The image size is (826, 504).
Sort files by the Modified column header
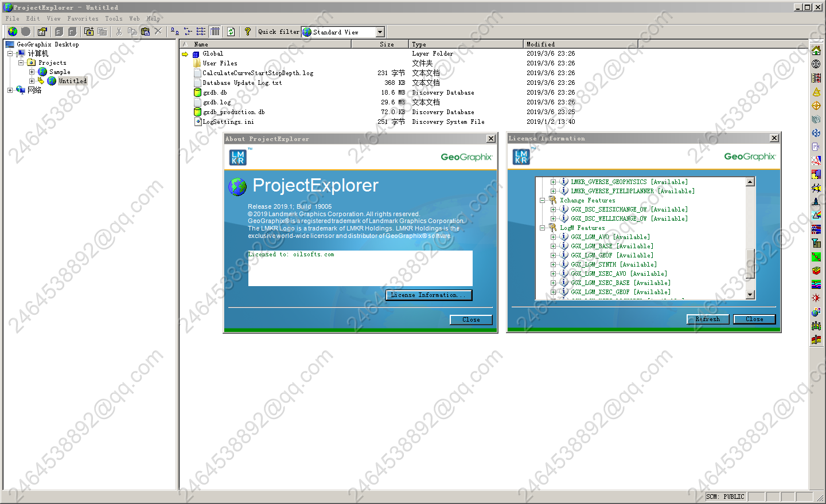point(580,44)
